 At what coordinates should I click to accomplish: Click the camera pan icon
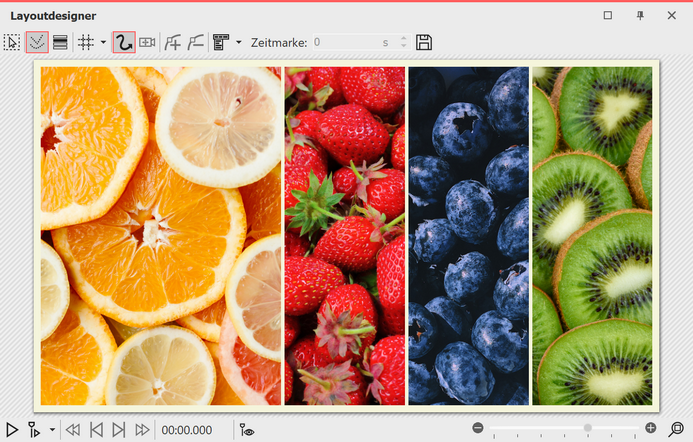tap(148, 42)
